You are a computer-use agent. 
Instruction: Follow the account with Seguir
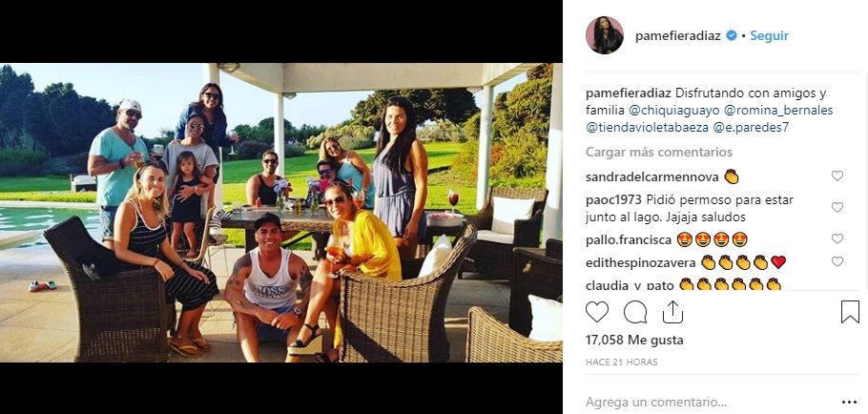click(x=769, y=35)
